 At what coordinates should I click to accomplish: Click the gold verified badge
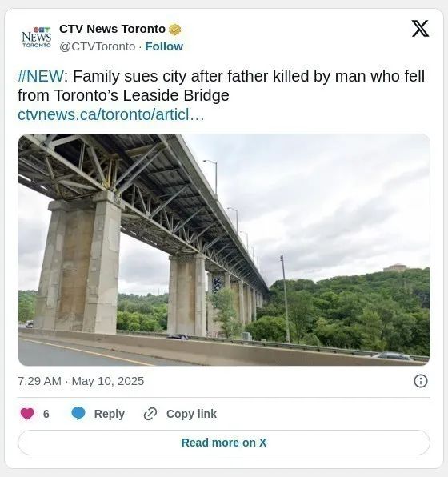click(x=175, y=30)
